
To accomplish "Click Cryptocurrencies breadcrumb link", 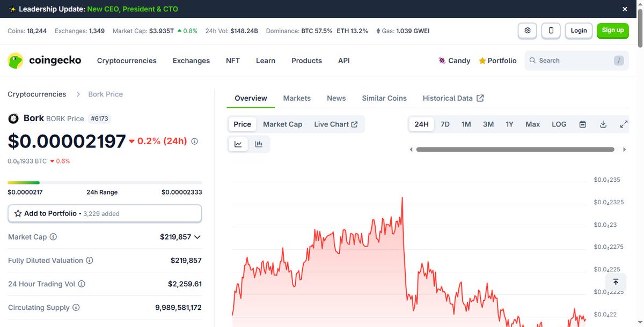I will tap(37, 94).
